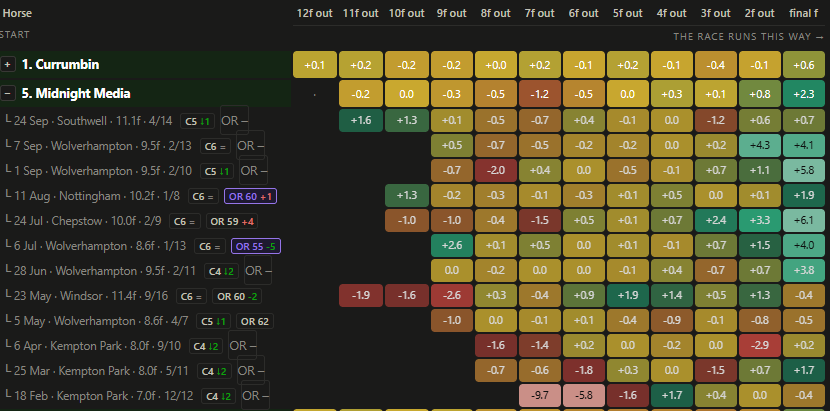Click the +5.8 cell in 1 Sep row
The height and width of the screenshot is (411, 830).
[804, 171]
